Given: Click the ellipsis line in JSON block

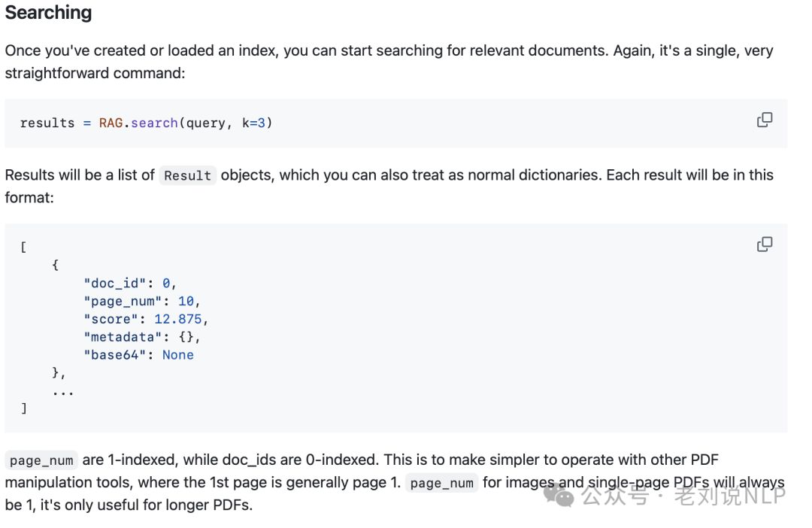Looking at the screenshot, I should (x=62, y=393).
